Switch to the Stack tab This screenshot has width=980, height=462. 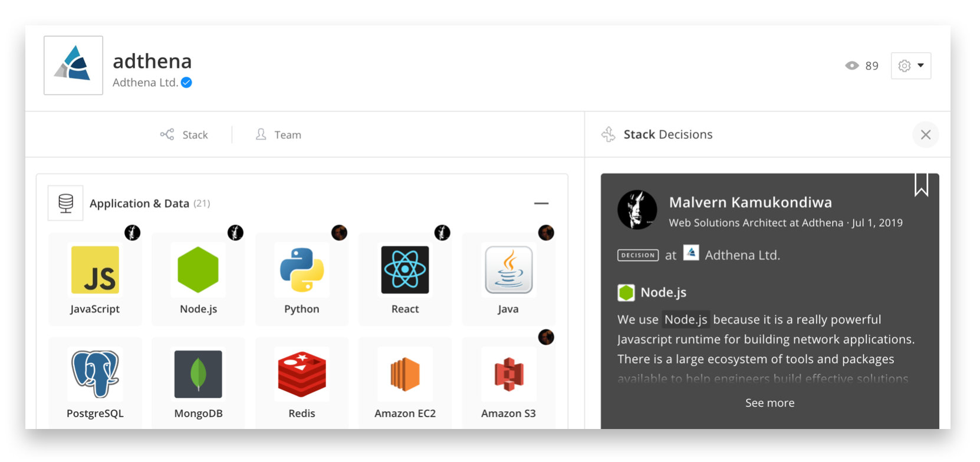pos(184,135)
